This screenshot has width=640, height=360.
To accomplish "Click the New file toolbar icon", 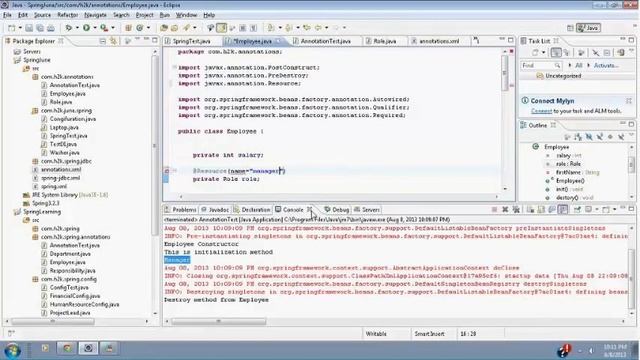I will point(11,28).
